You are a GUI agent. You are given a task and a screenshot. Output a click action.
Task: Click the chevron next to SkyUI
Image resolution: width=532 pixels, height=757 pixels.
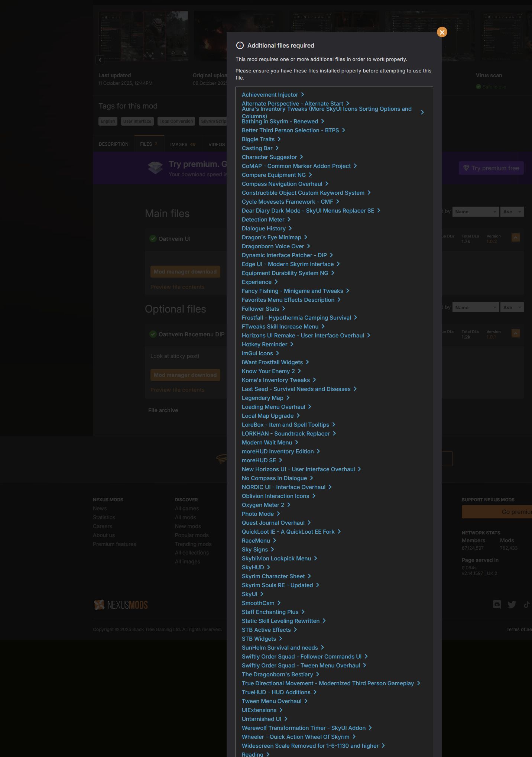pos(262,594)
